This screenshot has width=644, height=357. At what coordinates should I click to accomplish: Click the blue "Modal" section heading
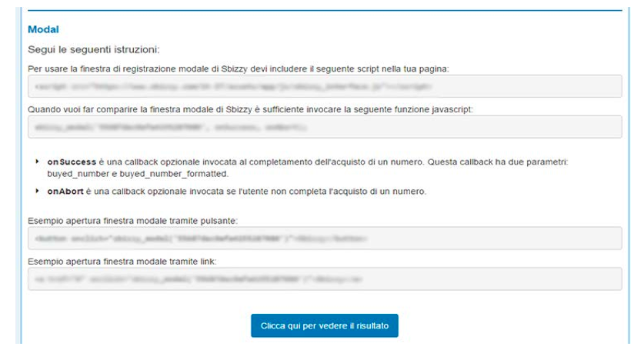click(x=44, y=29)
